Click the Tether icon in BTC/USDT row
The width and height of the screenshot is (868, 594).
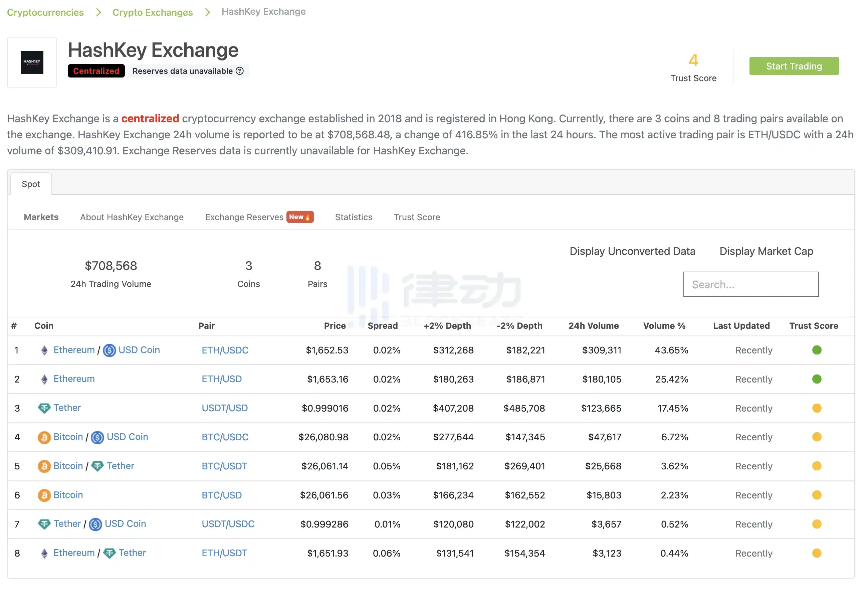[97, 466]
